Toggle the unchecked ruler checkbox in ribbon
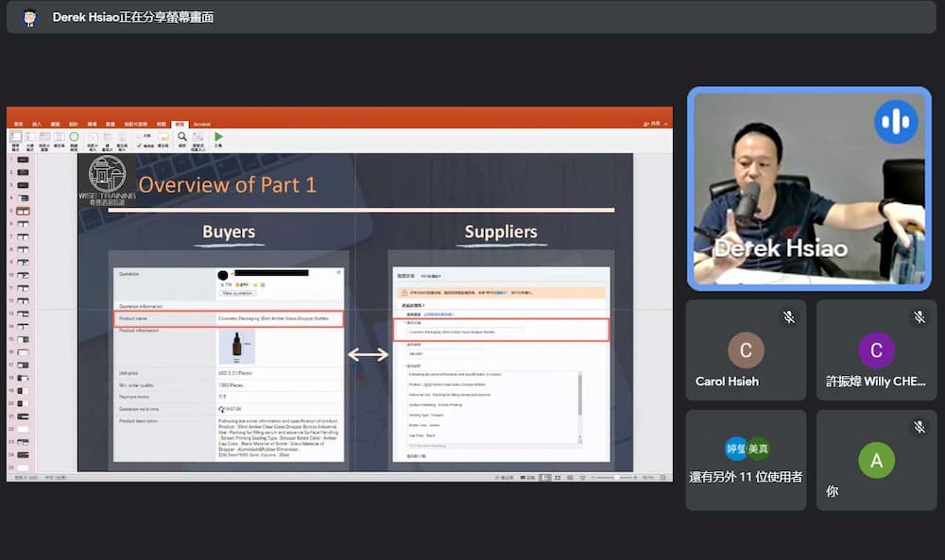 click(141, 134)
